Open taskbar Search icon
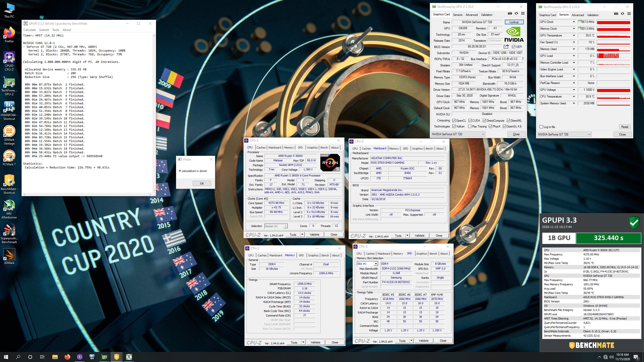 (x=18, y=357)
